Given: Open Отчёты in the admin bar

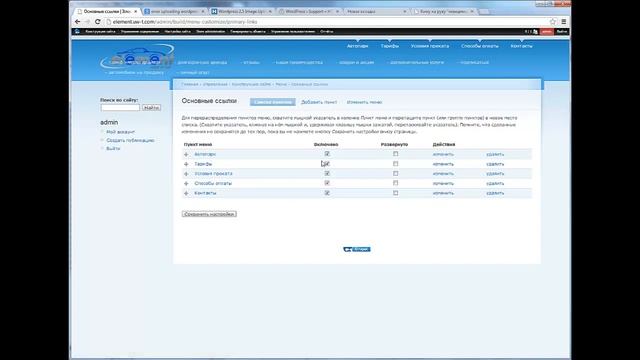Looking at the screenshot, I should click(327, 31).
